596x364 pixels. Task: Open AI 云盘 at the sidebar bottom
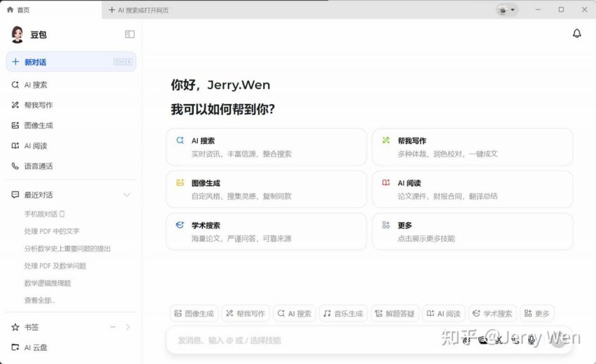(x=35, y=347)
